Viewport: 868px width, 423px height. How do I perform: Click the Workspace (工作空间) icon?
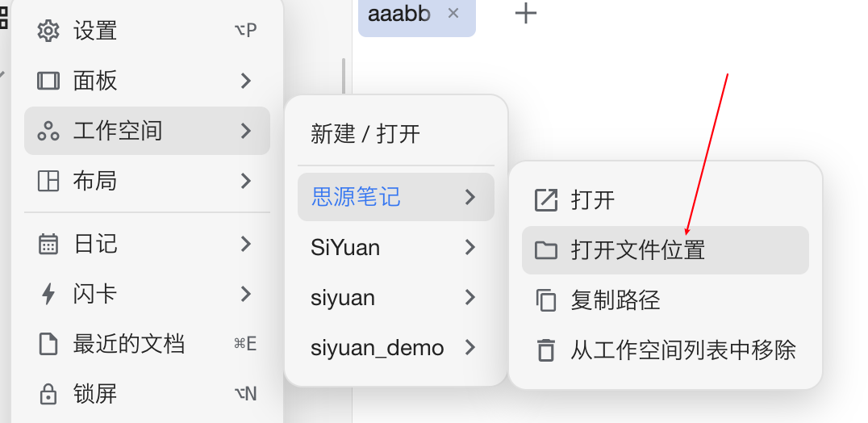point(48,131)
